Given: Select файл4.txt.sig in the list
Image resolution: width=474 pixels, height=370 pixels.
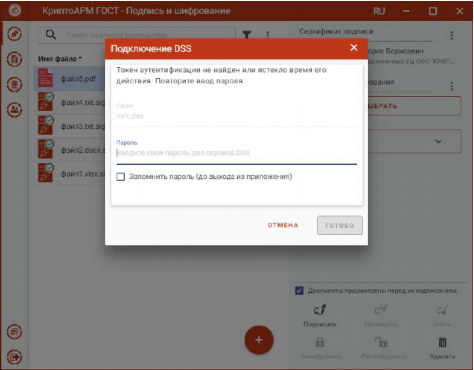Looking at the screenshot, I should (x=69, y=103).
